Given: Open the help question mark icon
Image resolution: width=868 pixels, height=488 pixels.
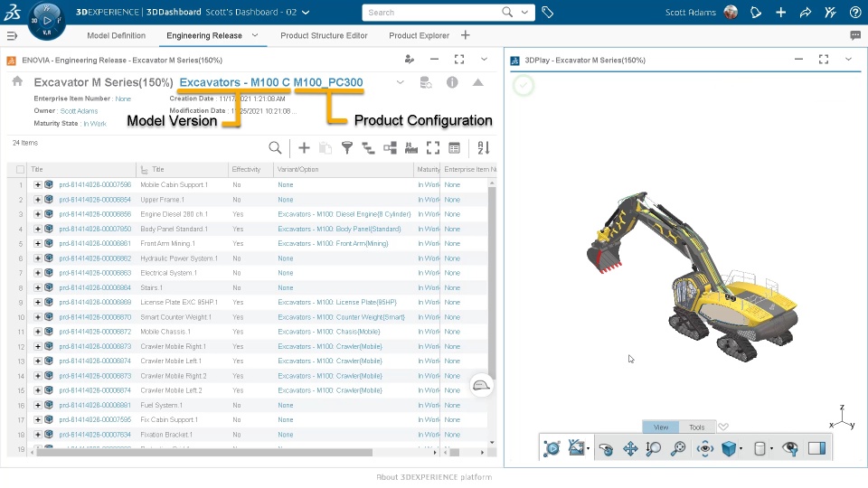Looking at the screenshot, I should [x=855, y=12].
